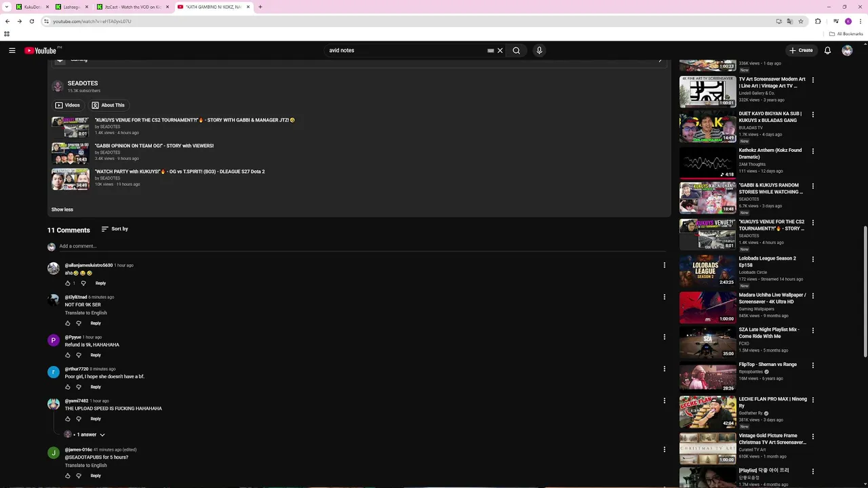Go back in browser history
Image resolution: width=868 pixels, height=488 pixels.
coord(7,21)
